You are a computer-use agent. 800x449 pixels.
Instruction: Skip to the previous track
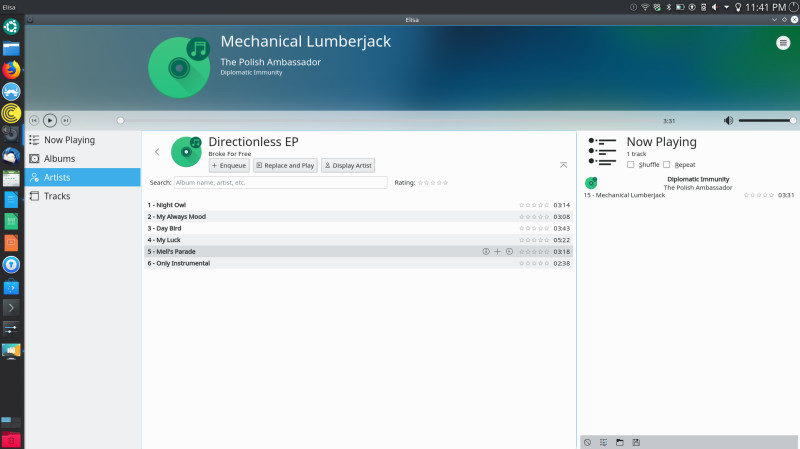[34, 120]
